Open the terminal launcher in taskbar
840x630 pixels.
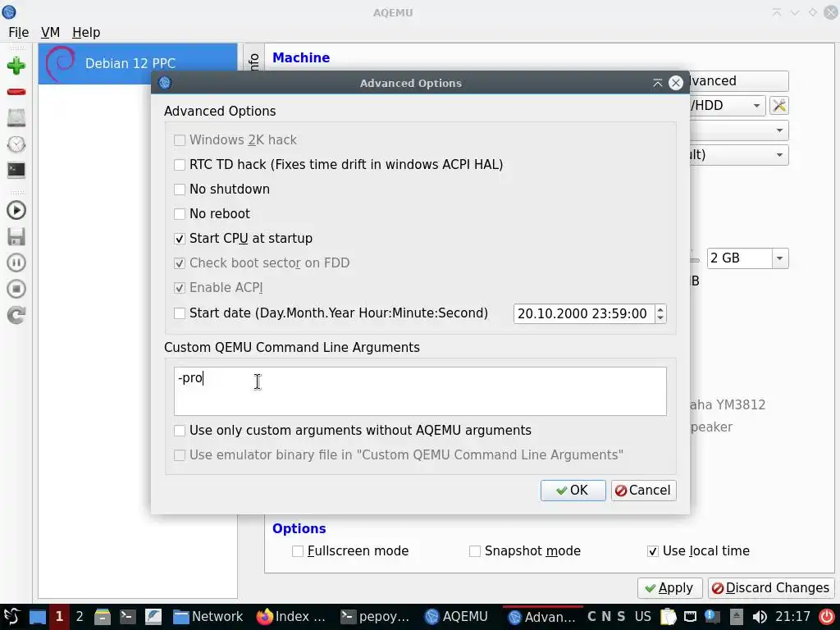pos(127,617)
